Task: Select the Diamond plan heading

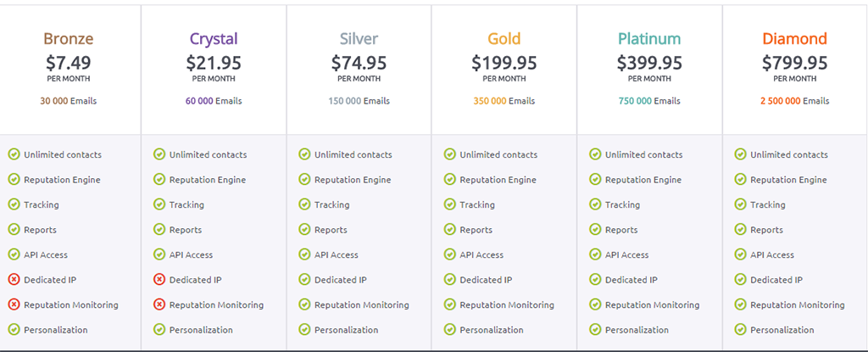Action: [x=794, y=39]
